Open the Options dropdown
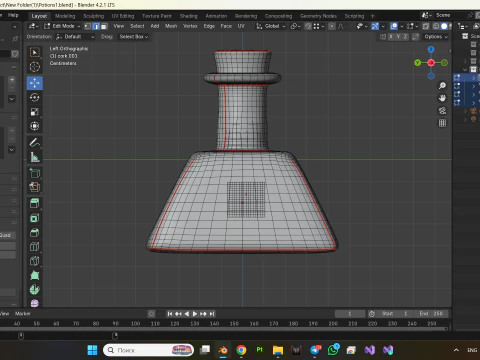Image resolution: width=480 pixels, height=360 pixels. pyautogui.click(x=435, y=37)
